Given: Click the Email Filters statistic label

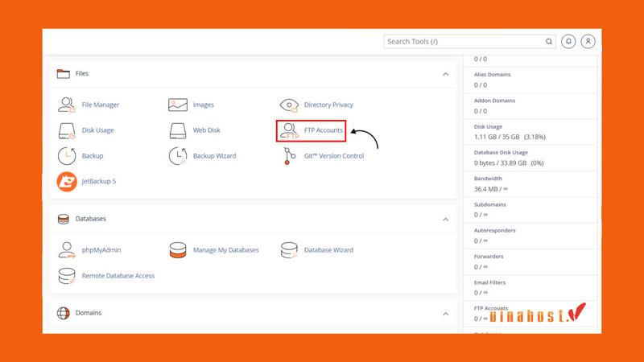Looking at the screenshot, I should [x=489, y=282].
